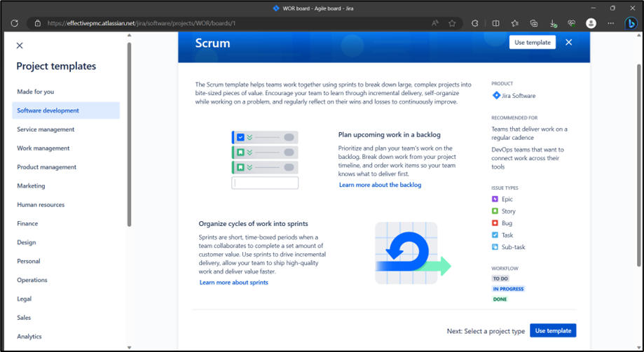Select the Software development category

coord(66,111)
